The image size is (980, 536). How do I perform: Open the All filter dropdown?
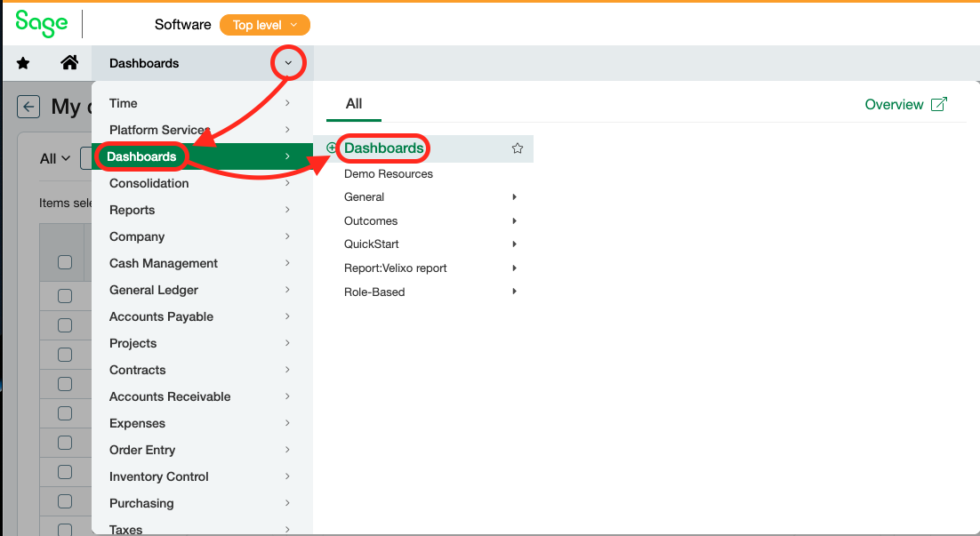click(55, 158)
